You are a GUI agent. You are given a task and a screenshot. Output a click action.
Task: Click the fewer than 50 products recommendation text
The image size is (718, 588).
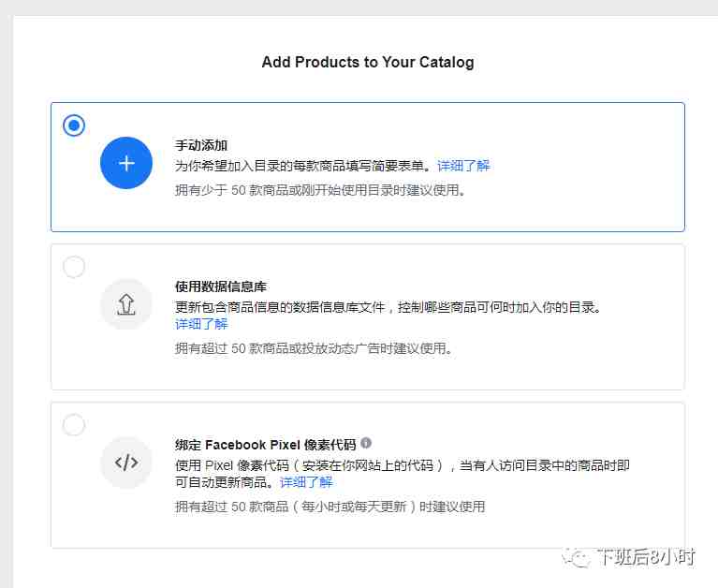(x=320, y=190)
